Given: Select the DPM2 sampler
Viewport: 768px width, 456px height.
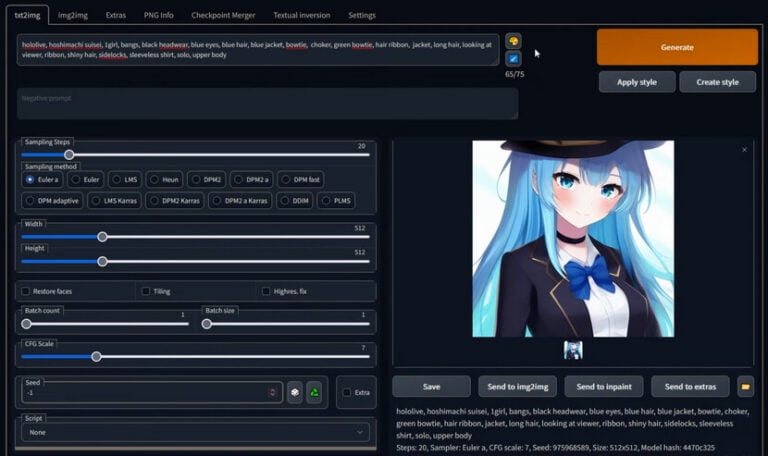Looking at the screenshot, I should [206, 180].
